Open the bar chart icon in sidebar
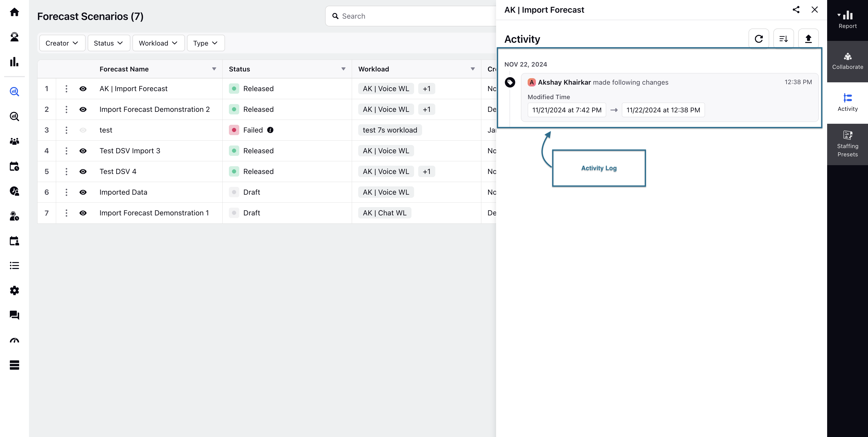868x437 pixels. click(x=14, y=61)
